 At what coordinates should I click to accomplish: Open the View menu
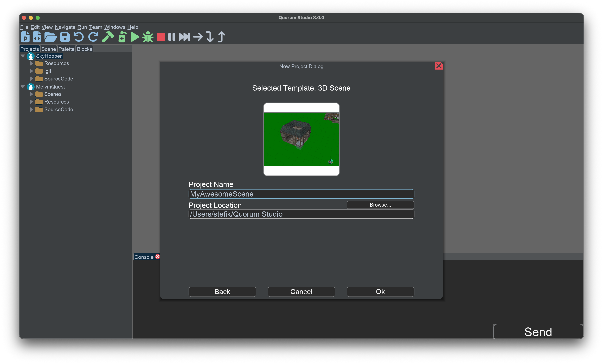(x=47, y=27)
